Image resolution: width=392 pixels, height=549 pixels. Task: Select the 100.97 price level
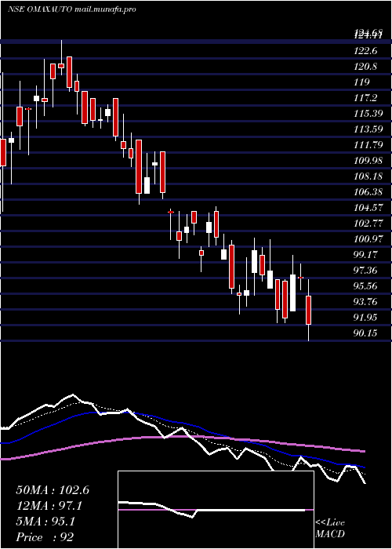pos(368,238)
